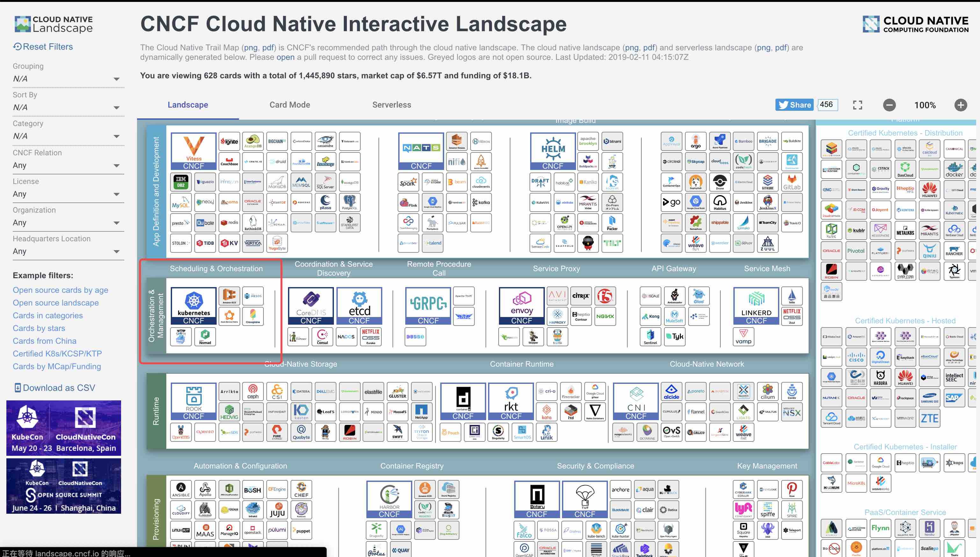Toggle fullscreen mode icon

(858, 105)
